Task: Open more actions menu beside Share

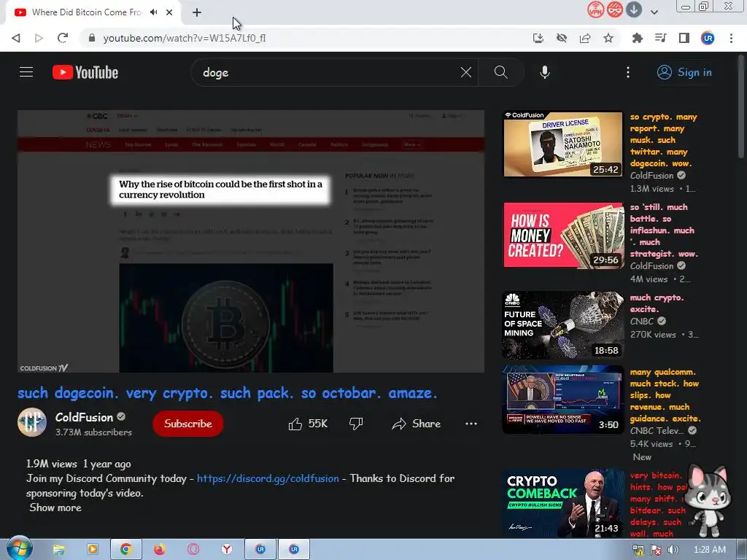Action: click(471, 424)
